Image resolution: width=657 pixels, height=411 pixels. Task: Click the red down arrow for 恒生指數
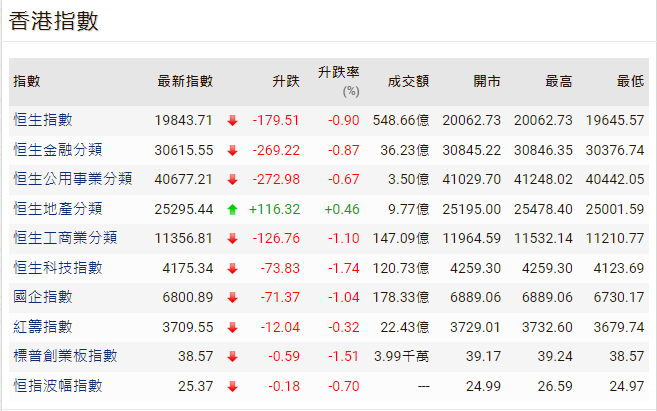click(x=232, y=121)
